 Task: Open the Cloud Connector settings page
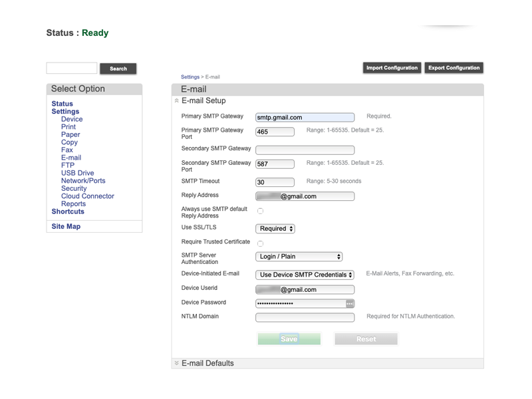tap(87, 196)
